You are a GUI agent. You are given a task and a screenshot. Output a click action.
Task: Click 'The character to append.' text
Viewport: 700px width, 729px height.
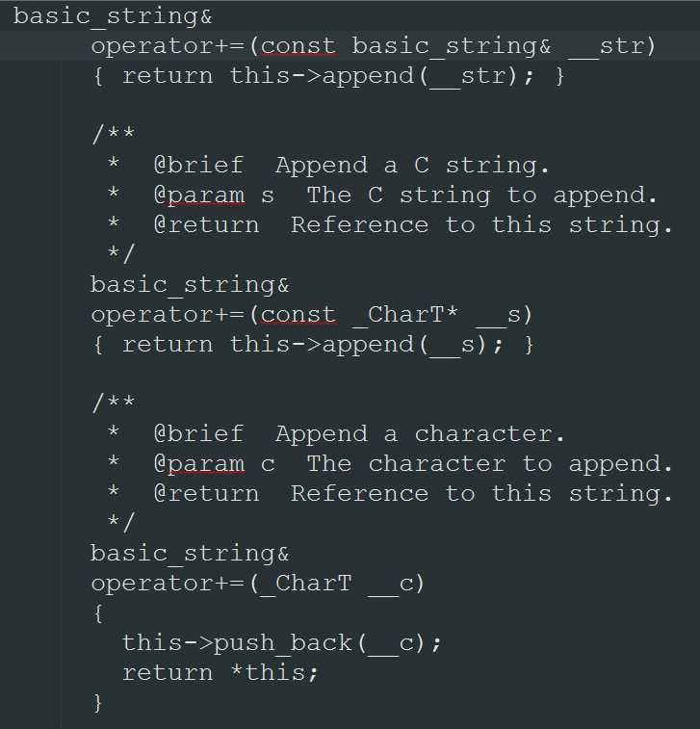[489, 464]
